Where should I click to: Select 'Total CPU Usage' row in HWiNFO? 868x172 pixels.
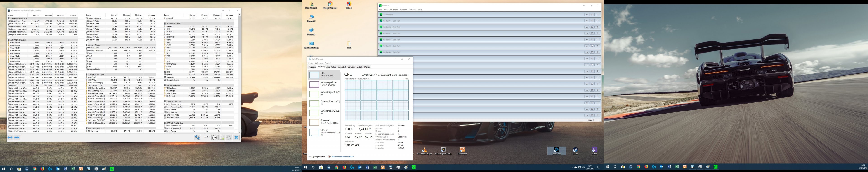coord(121,18)
